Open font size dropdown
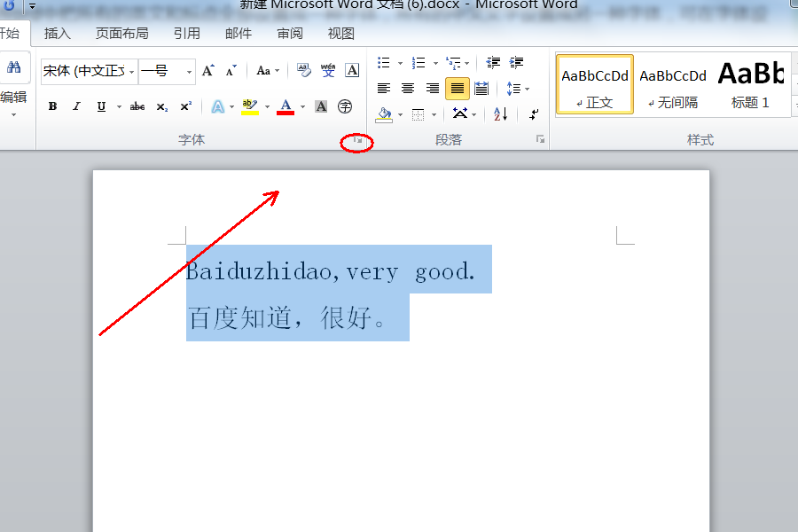798x532 pixels. tap(190, 71)
